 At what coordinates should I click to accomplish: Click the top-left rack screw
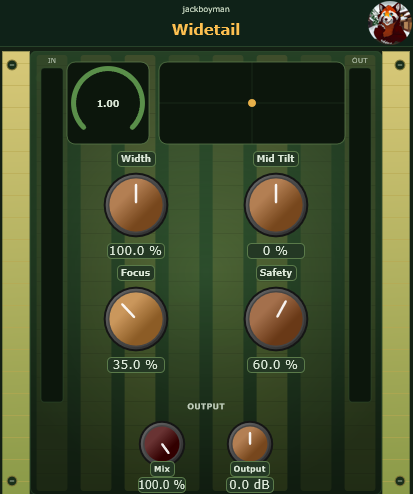[12, 65]
